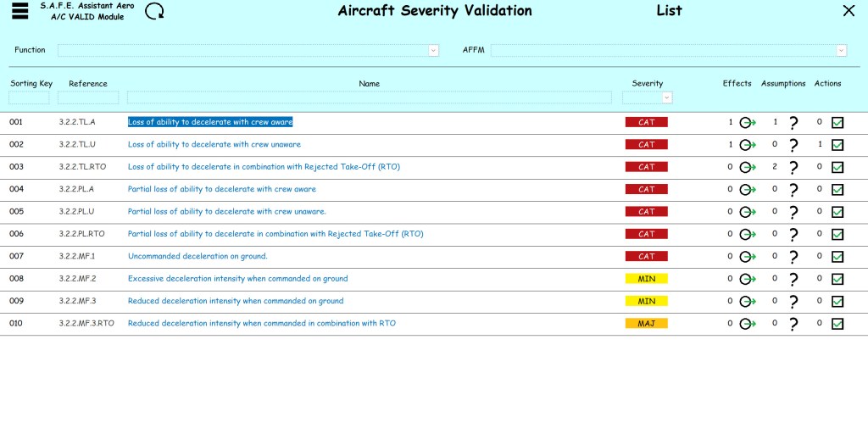The height and width of the screenshot is (434, 868).
Task: Open Effects arrow icon for row 003
Action: [x=747, y=167]
